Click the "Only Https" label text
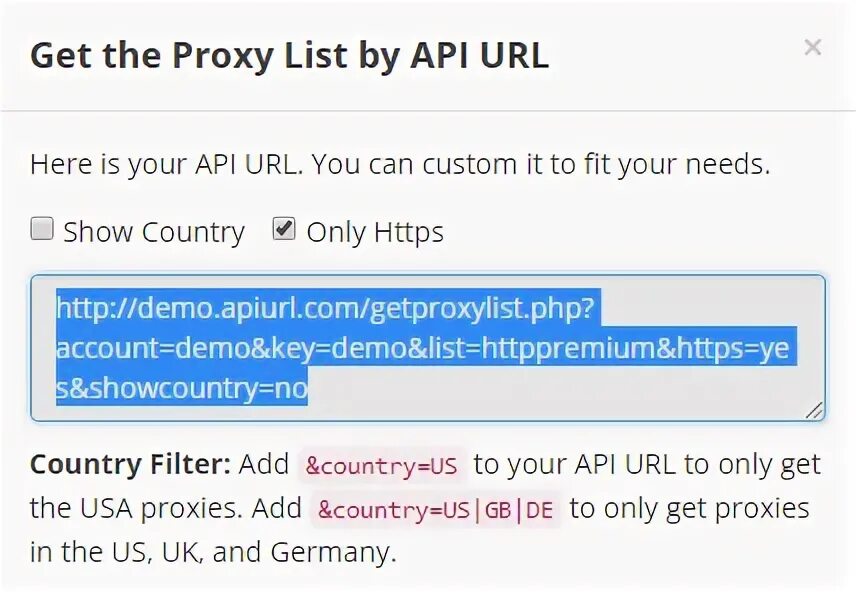The width and height of the screenshot is (856, 592). 374,233
